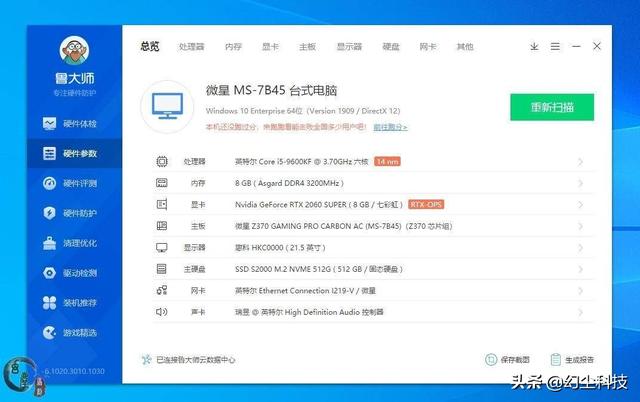Image resolution: width=640 pixels, height=402 pixels.
Task: Switch to the 硬盘 tab
Action: 391,47
